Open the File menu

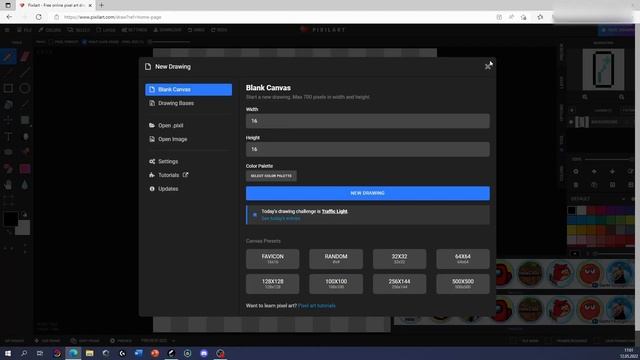pyautogui.click(x=24, y=30)
